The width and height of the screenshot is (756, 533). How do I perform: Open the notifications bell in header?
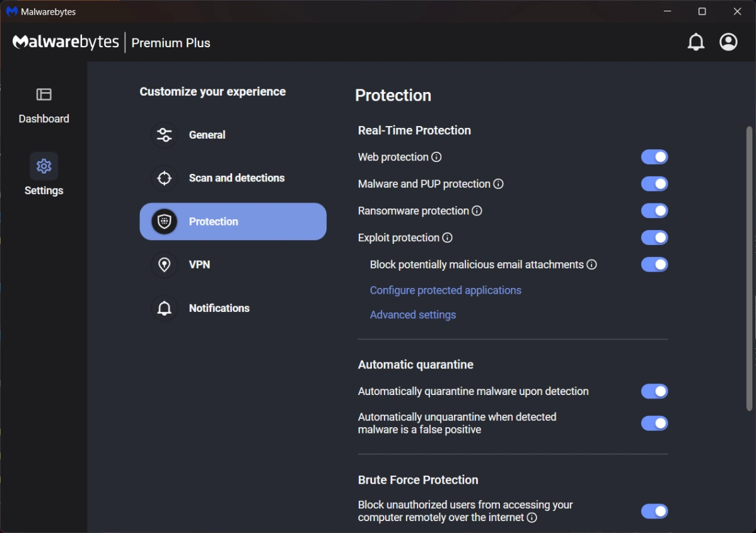click(695, 42)
